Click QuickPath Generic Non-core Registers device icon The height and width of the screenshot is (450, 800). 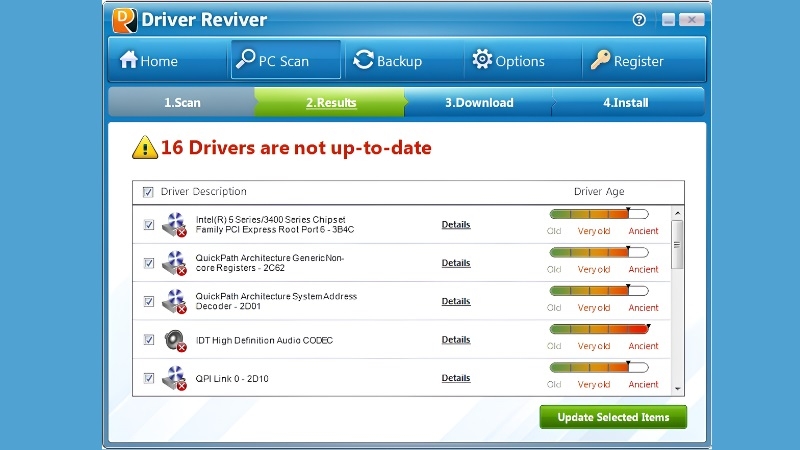click(x=174, y=263)
